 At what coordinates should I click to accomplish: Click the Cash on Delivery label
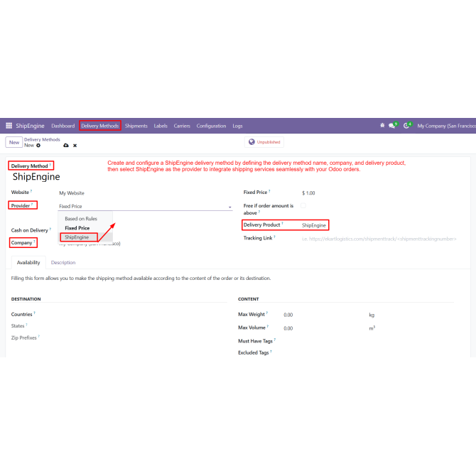pyautogui.click(x=29, y=230)
